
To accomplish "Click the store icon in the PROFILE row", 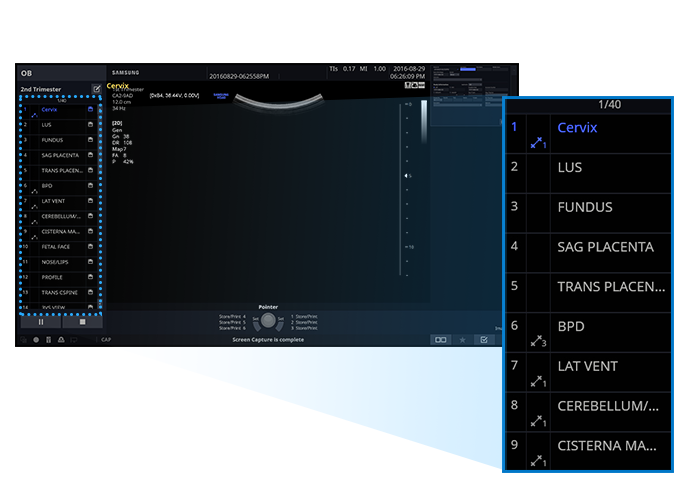I will (91, 277).
